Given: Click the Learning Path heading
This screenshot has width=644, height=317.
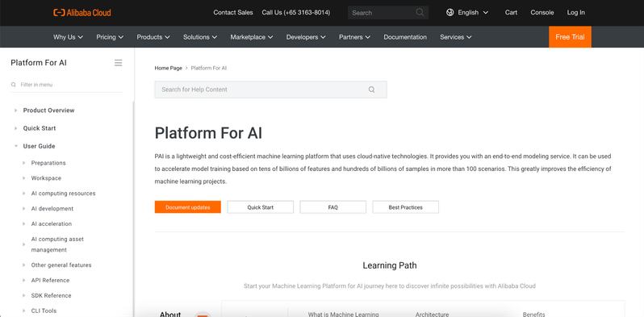Looking at the screenshot, I should (x=389, y=265).
